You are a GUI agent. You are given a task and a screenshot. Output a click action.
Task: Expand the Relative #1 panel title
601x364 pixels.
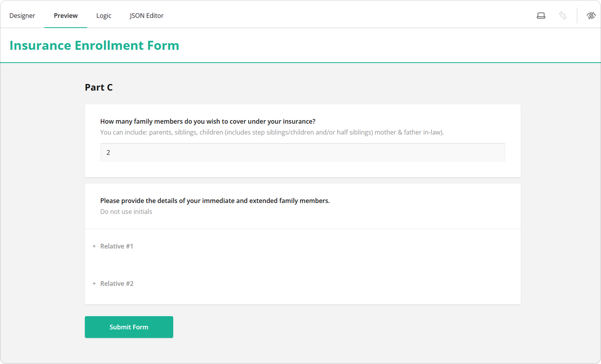117,246
